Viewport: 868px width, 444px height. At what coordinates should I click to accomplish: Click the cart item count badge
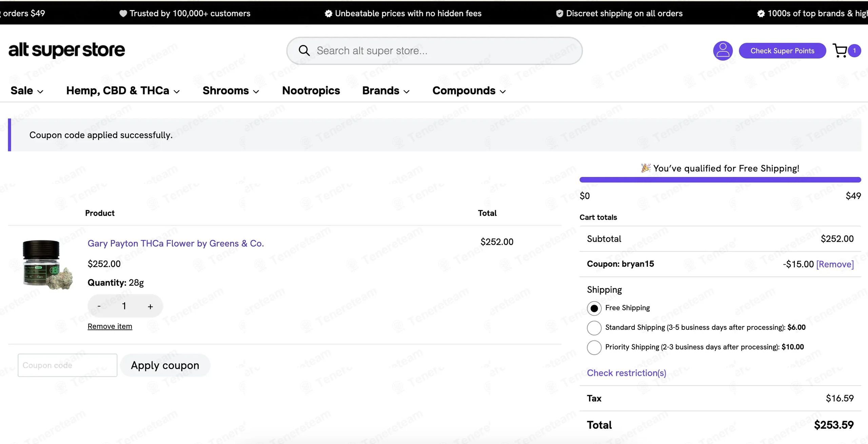(x=854, y=51)
